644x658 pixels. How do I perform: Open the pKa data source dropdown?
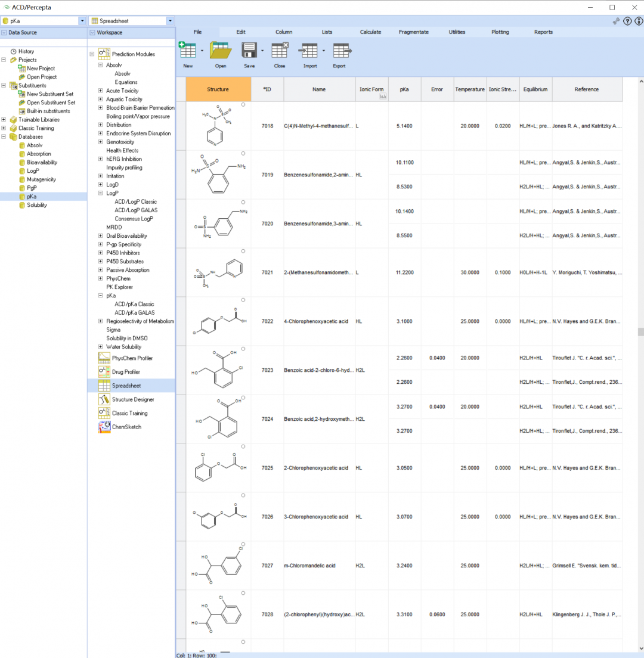[x=82, y=21]
